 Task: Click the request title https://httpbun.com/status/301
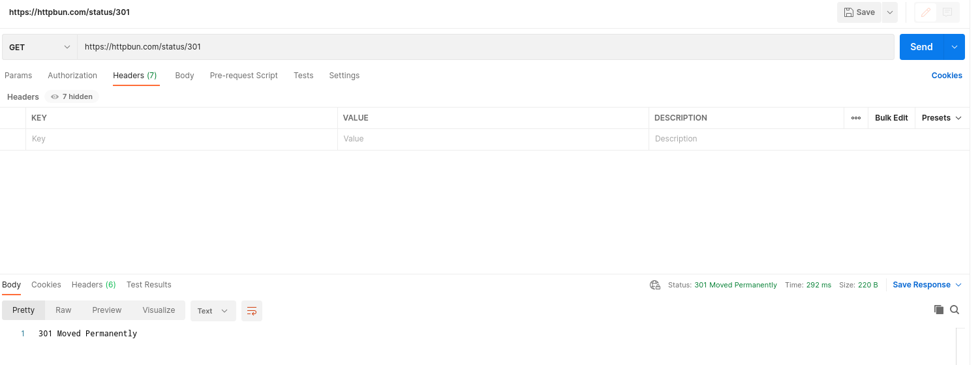click(69, 12)
